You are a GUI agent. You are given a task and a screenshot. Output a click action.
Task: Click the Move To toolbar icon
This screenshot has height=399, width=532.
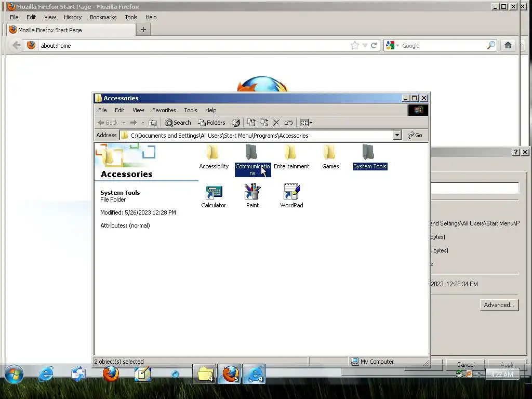tap(251, 123)
